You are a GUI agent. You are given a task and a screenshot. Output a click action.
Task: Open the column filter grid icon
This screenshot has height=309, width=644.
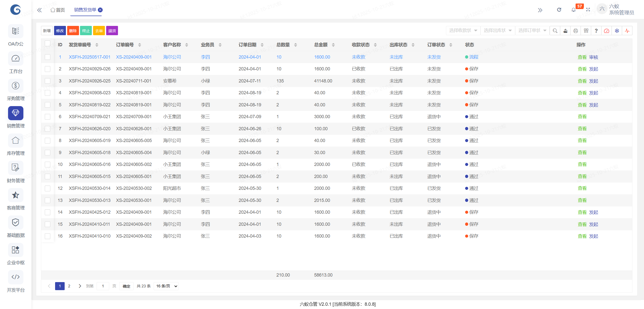586,31
